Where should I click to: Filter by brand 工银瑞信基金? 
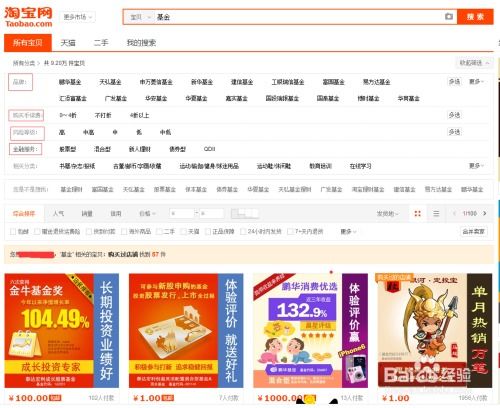click(x=288, y=82)
